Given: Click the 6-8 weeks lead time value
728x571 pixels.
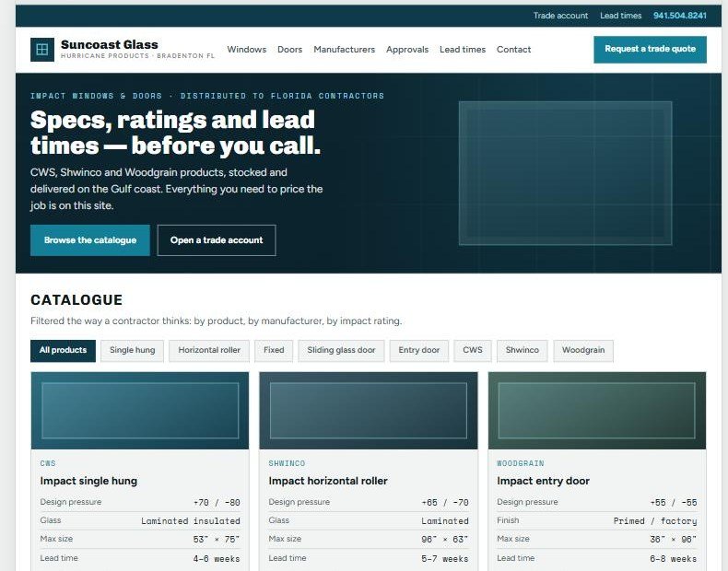Looking at the screenshot, I should coord(674,558).
